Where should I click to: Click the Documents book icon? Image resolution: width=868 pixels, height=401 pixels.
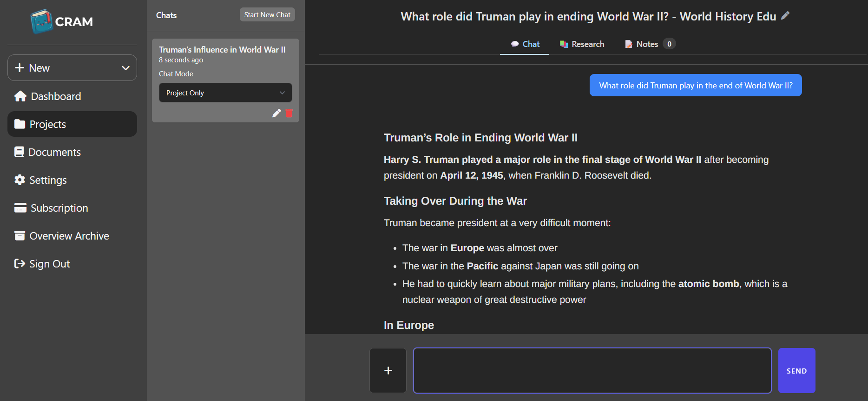[19, 152]
